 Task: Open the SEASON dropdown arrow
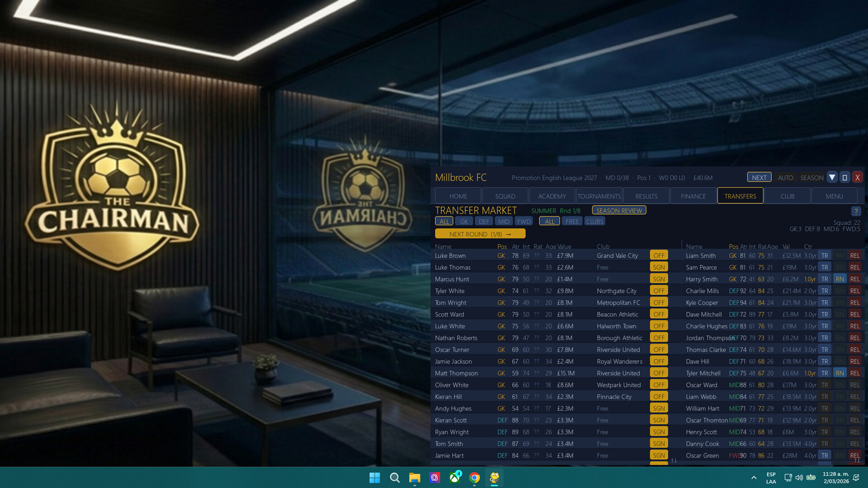tap(832, 177)
